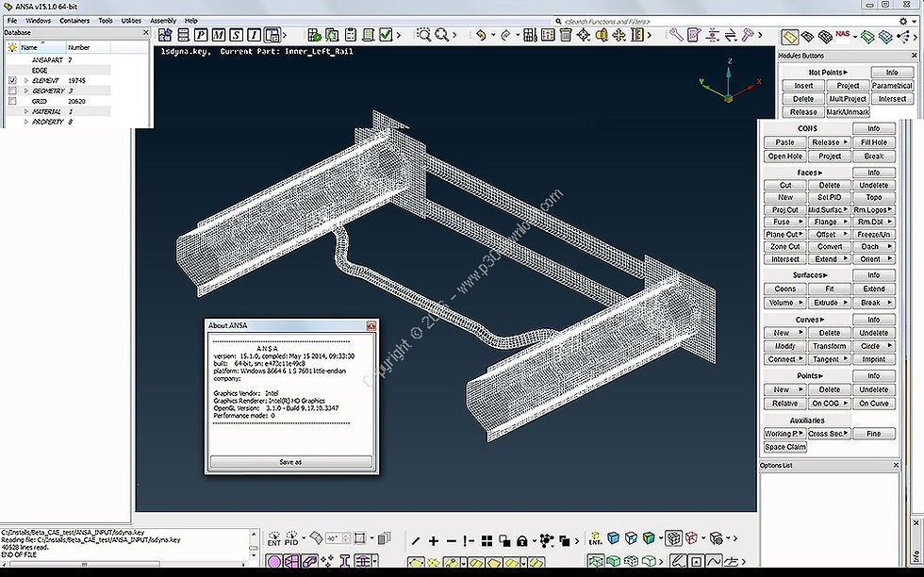This screenshot has width=924, height=577.
Task: Expand the ELEMENT tree row
Action: click(x=26, y=80)
